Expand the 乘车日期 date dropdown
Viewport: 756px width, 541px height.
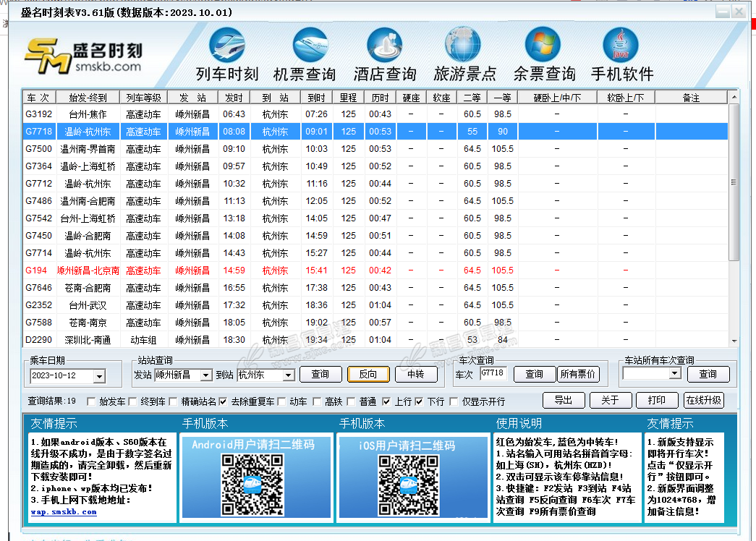(99, 376)
